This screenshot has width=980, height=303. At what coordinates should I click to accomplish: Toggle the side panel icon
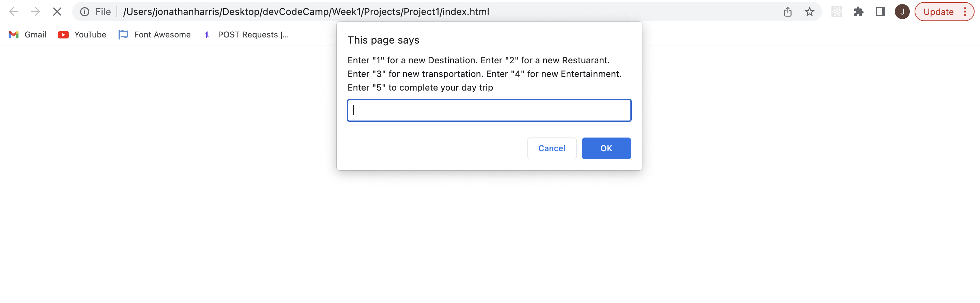[880, 12]
